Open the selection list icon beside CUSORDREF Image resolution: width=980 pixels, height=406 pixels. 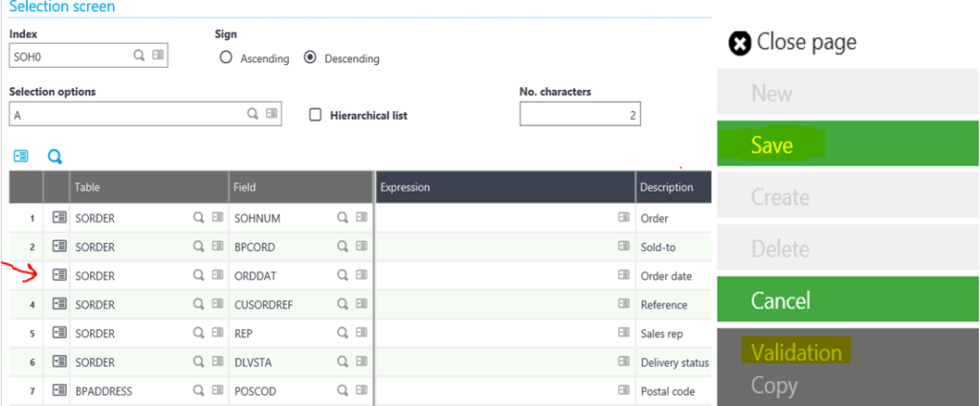[x=360, y=304]
